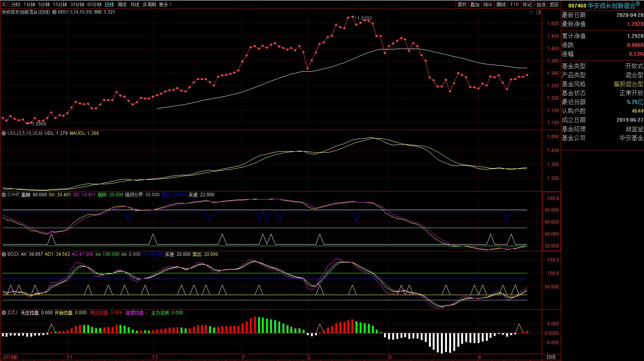The image size is (644, 361).
Task: Expand the BBI indicator dropdown
Action: [x=55, y=12]
